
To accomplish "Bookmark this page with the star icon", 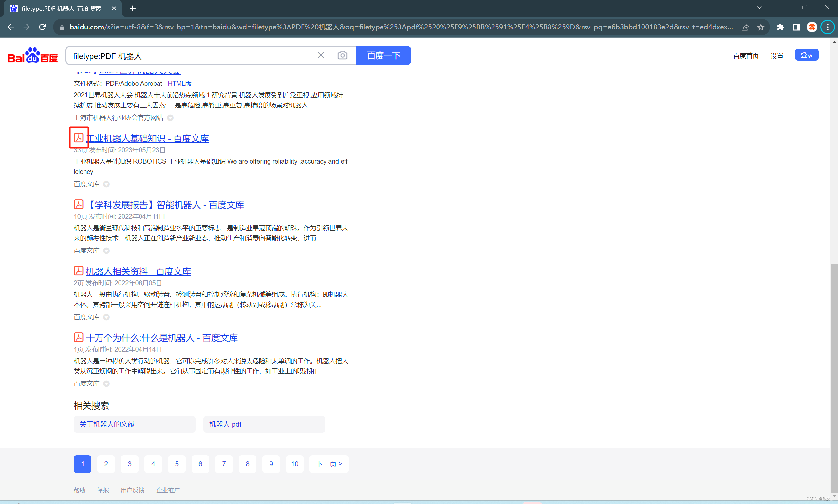I will tap(761, 27).
